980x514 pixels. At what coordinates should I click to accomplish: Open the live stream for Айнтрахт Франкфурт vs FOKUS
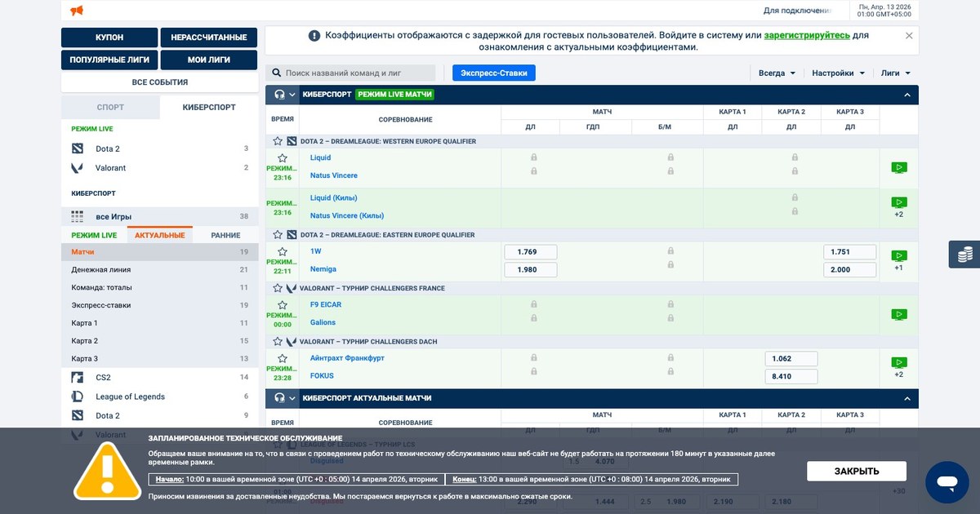(898, 362)
